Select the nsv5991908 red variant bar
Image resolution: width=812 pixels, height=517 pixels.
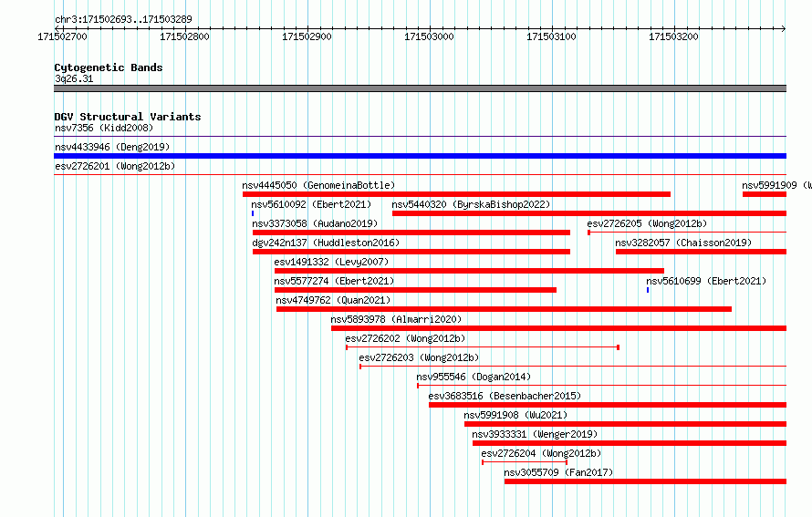[626, 424]
